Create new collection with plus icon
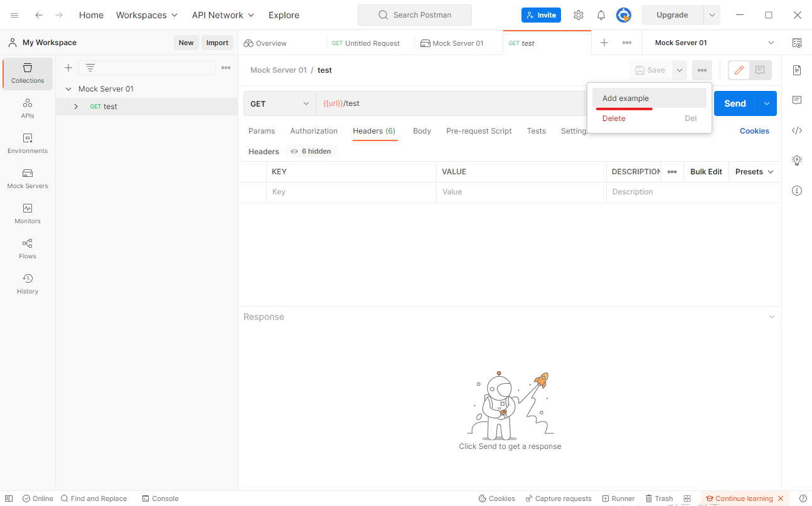Screen dimensions: 812x506 pos(68,68)
